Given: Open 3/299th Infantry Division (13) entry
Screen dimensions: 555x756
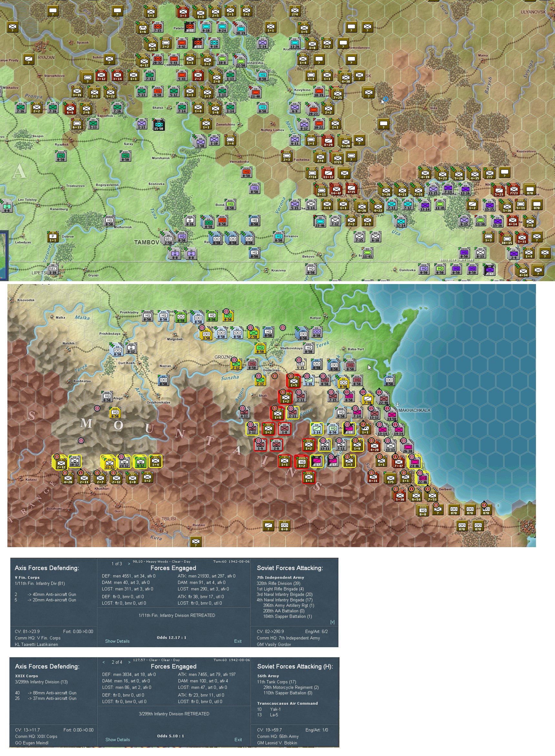Looking at the screenshot, I should (41, 682).
